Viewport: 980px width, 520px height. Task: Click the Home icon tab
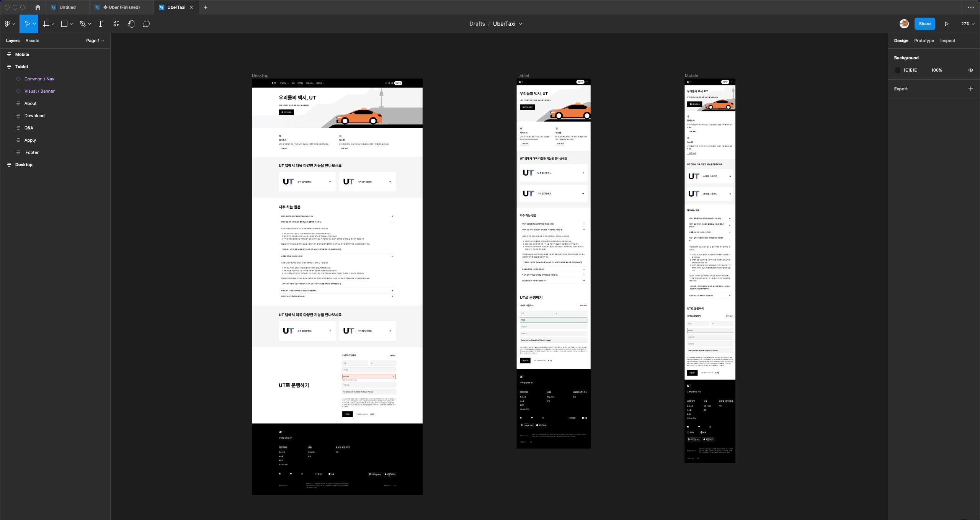38,7
